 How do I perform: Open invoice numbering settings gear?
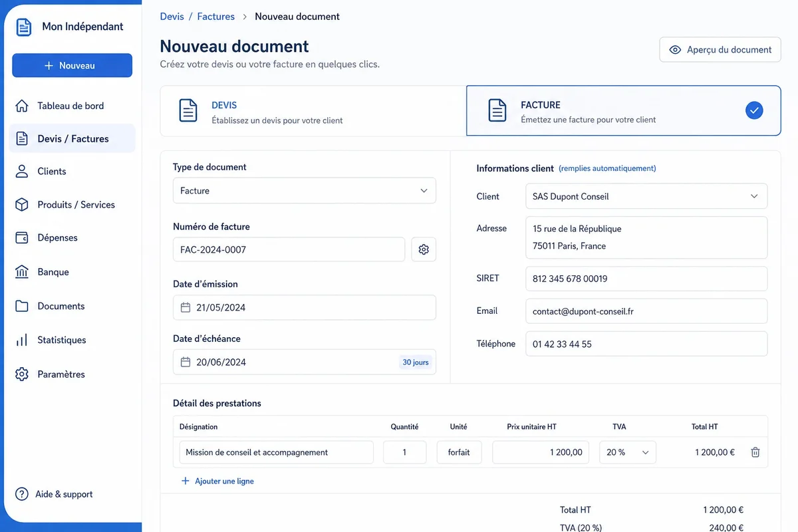click(x=424, y=250)
